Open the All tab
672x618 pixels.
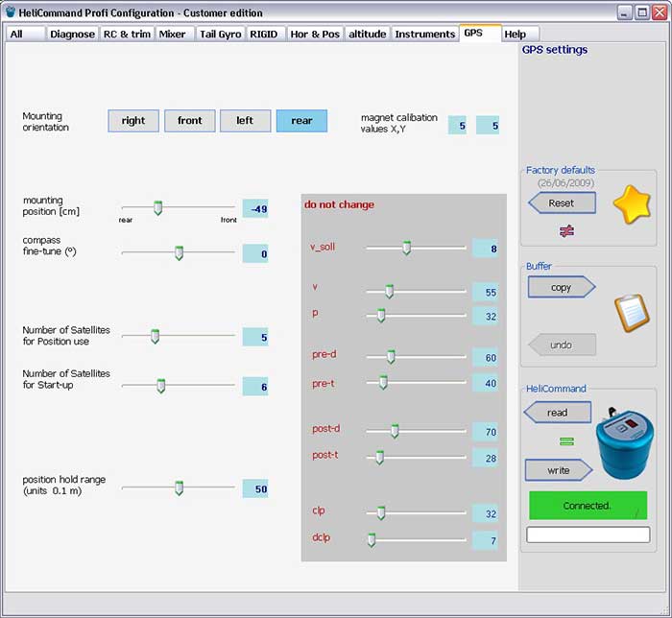coord(25,34)
